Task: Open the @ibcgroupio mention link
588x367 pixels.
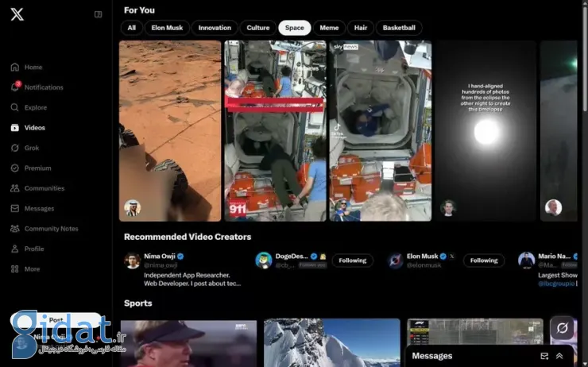Action: pyautogui.click(x=556, y=284)
